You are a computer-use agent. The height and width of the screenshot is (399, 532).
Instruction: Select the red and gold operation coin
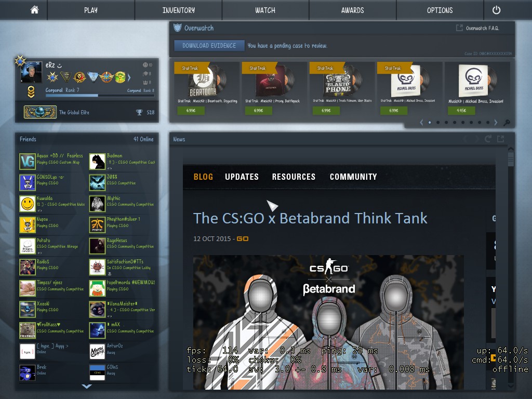[x=79, y=77]
